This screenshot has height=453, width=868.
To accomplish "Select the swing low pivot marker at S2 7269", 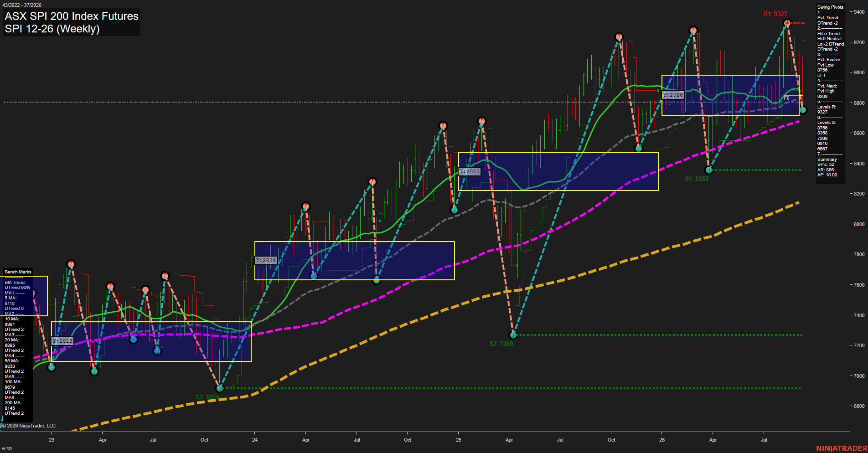I will click(x=513, y=335).
